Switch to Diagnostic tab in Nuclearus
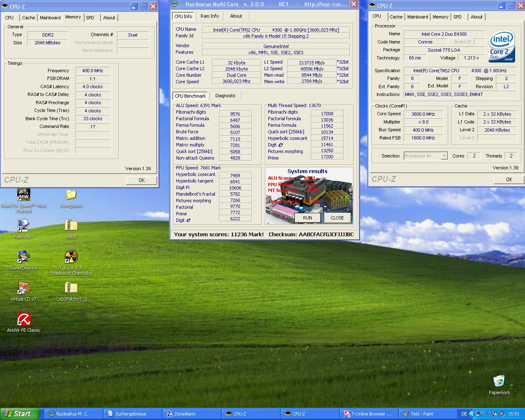This screenshot has height=420, width=525. [x=225, y=96]
